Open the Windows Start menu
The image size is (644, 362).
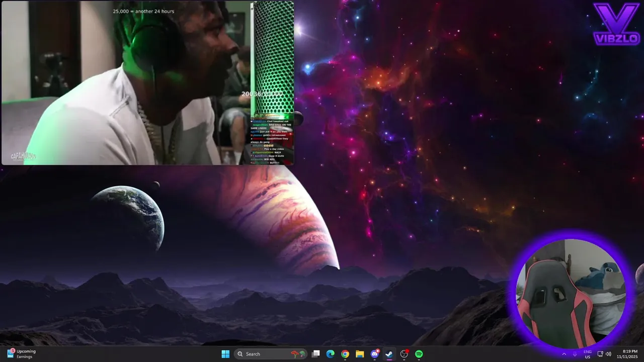pyautogui.click(x=225, y=354)
